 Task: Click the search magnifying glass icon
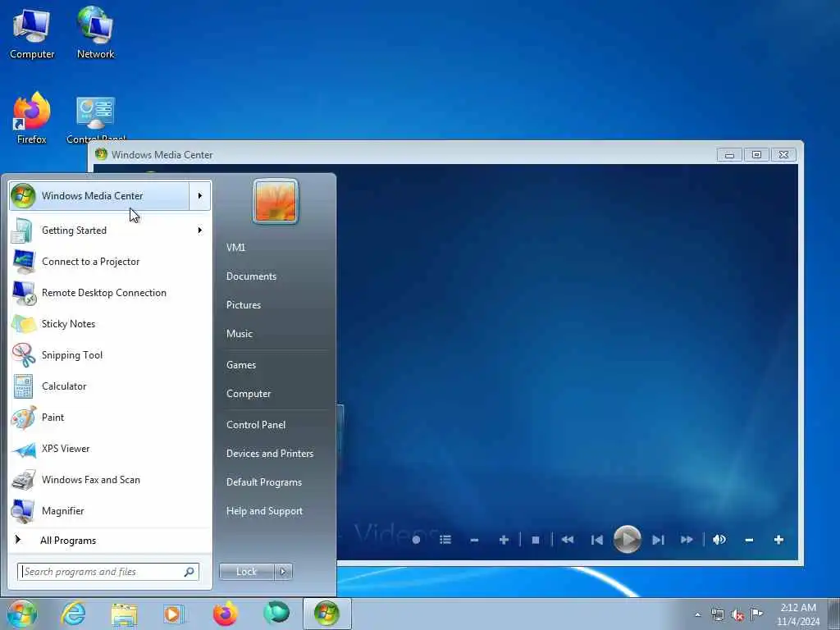[x=189, y=572]
